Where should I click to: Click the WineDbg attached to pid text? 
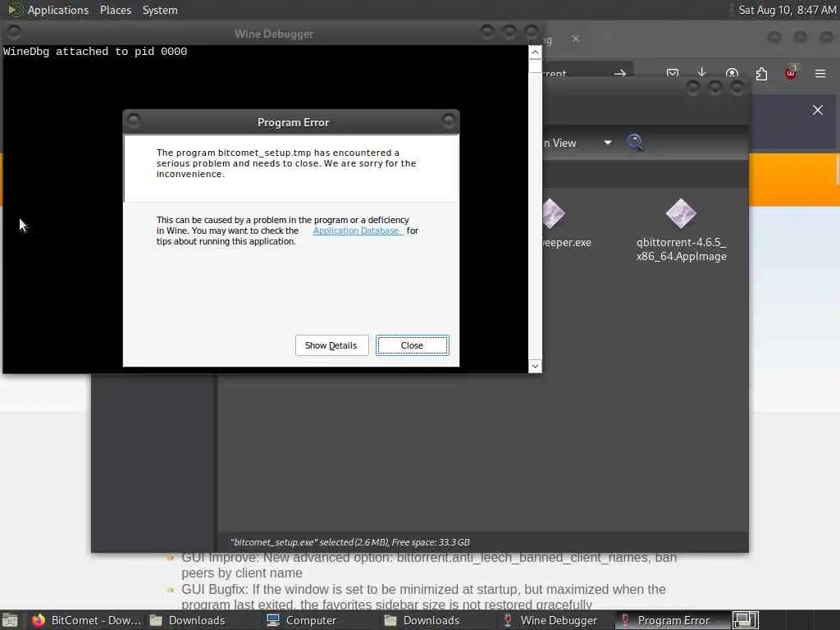click(x=95, y=52)
